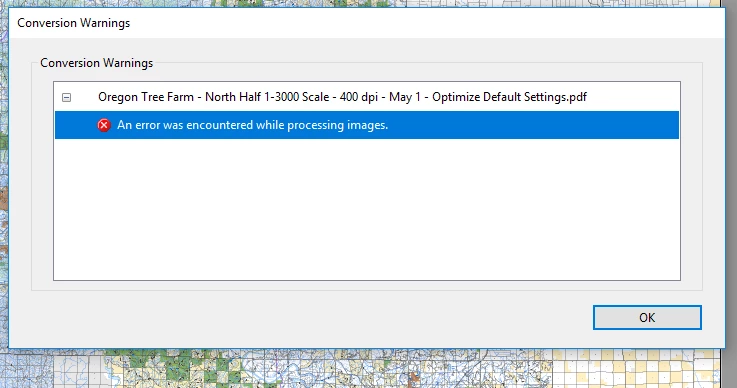This screenshot has width=737, height=388.
Task: Click the green map patch on the left edge
Action: pyautogui.click(x=4, y=141)
